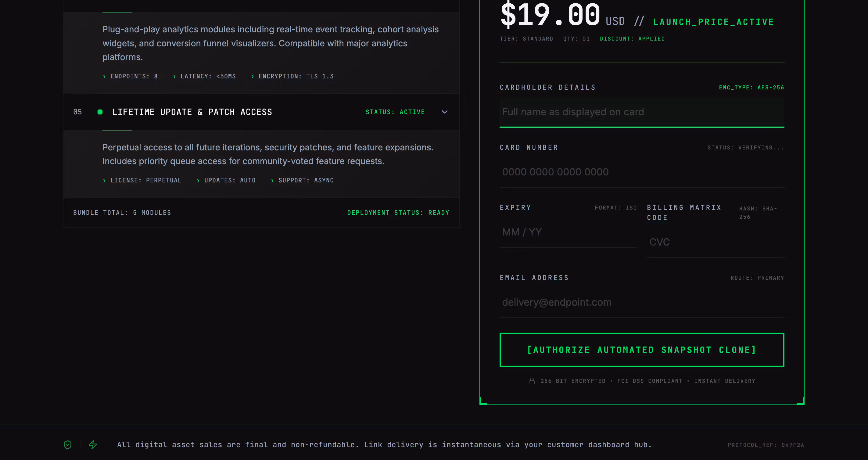Click the $19.00 price text
Viewport: 868px width, 460px height.
(x=550, y=15)
